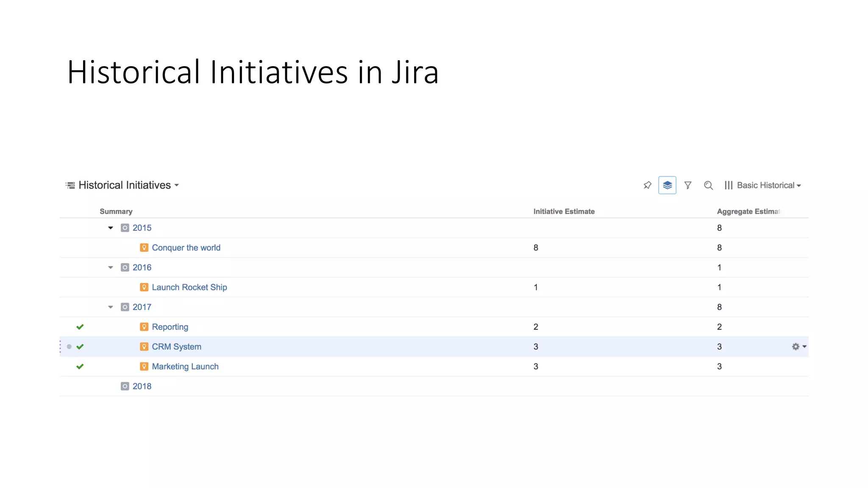Click the pin icon in the toolbar

click(647, 185)
